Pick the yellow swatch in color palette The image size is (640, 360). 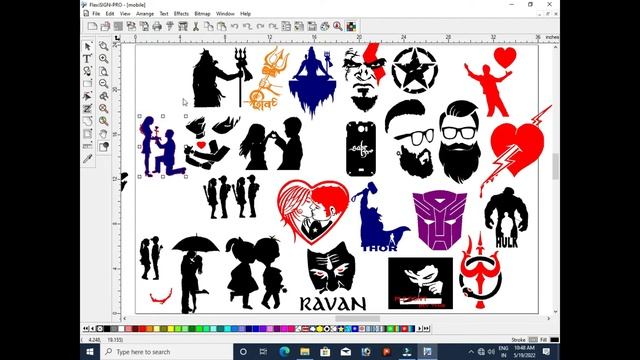(x=171, y=329)
